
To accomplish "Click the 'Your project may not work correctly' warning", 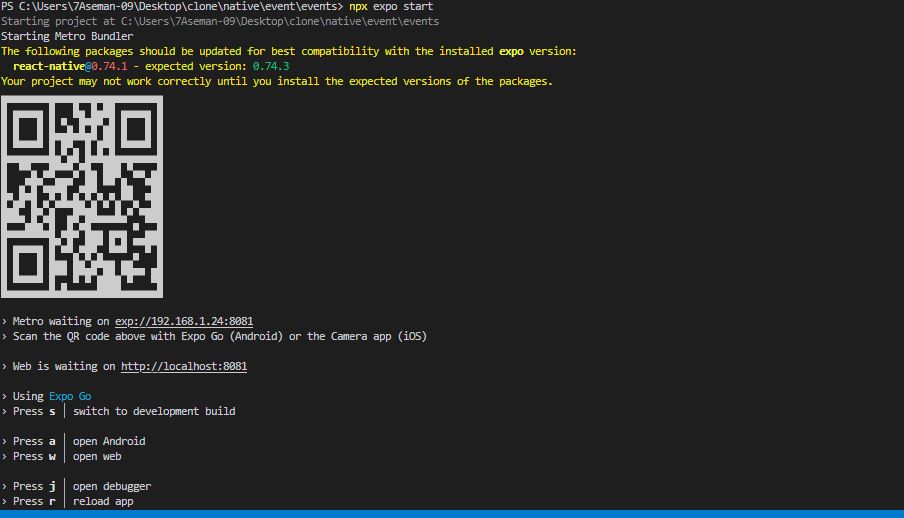I will point(277,81).
